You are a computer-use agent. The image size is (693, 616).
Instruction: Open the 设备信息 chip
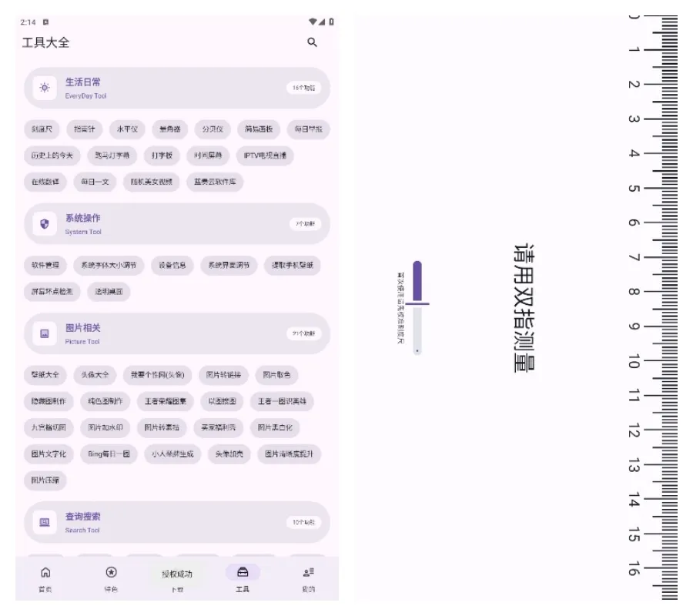pyautogui.click(x=172, y=265)
